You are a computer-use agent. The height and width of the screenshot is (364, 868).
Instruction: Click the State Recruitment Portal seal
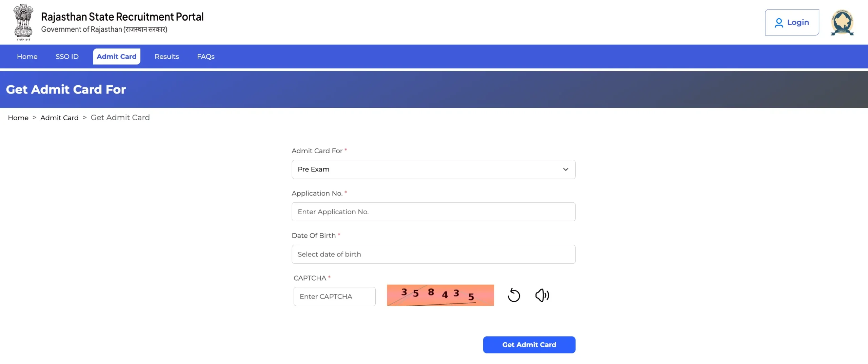click(843, 22)
